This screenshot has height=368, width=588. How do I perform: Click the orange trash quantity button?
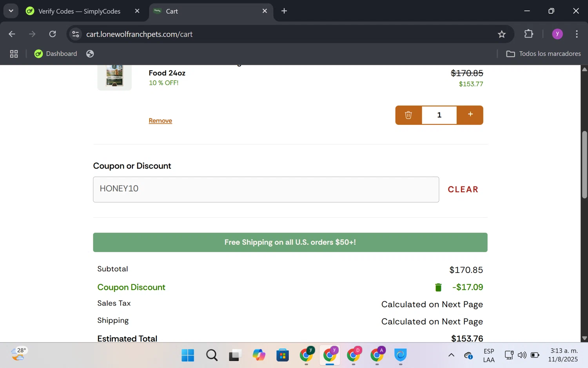point(408,115)
